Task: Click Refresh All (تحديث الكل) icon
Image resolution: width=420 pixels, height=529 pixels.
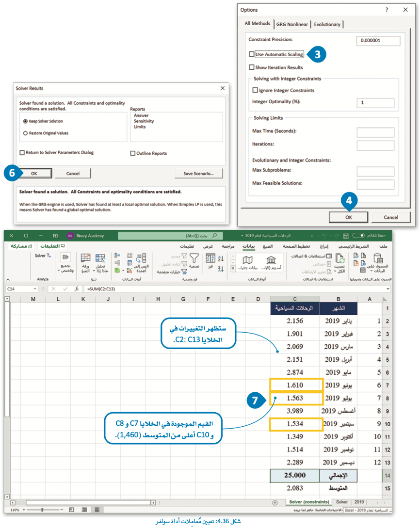Action: [x=339, y=258]
